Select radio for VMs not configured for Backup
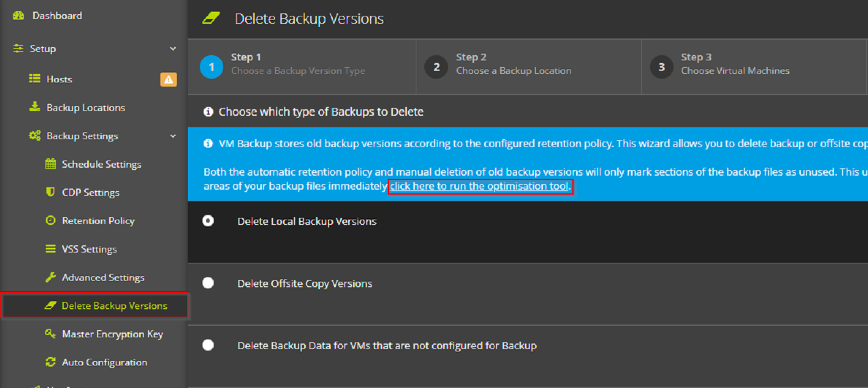The height and width of the screenshot is (388, 868). coord(208,345)
